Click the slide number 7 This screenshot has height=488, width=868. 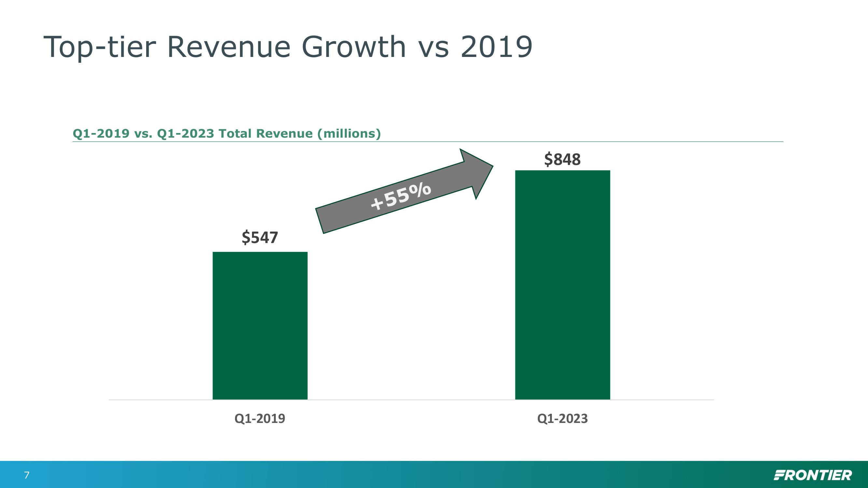(x=27, y=475)
